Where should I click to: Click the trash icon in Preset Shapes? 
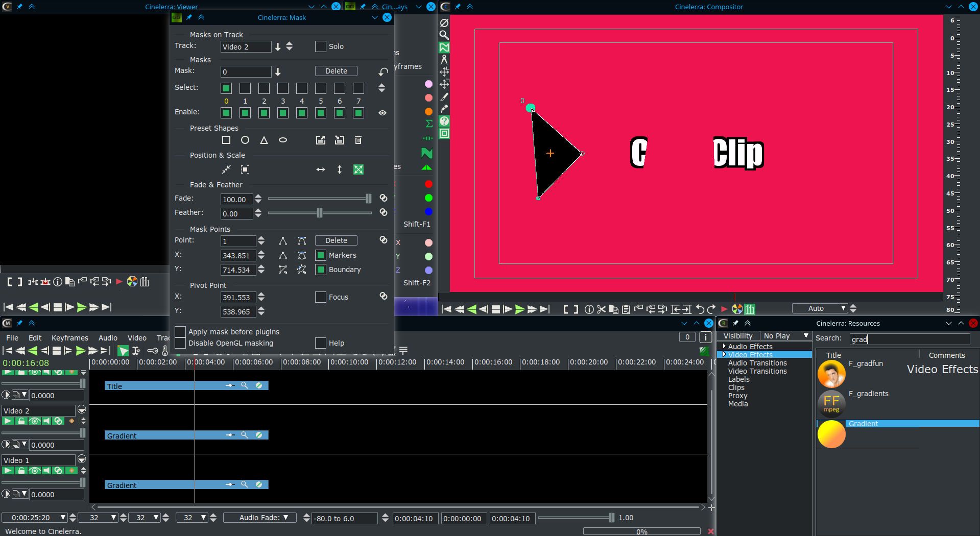point(358,140)
